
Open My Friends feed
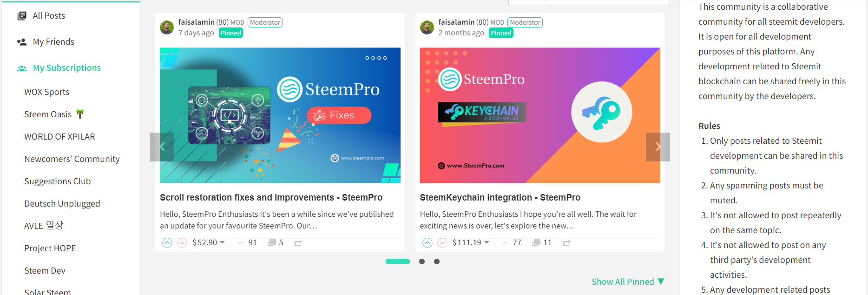point(53,42)
